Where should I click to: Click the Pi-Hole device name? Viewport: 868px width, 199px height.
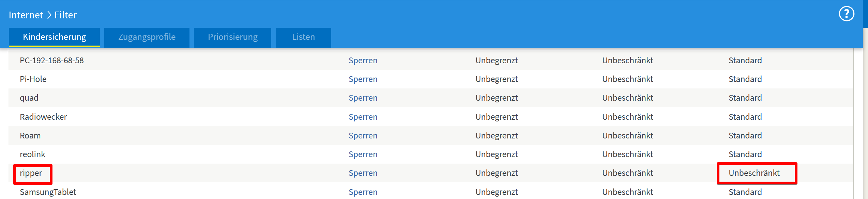pos(33,79)
